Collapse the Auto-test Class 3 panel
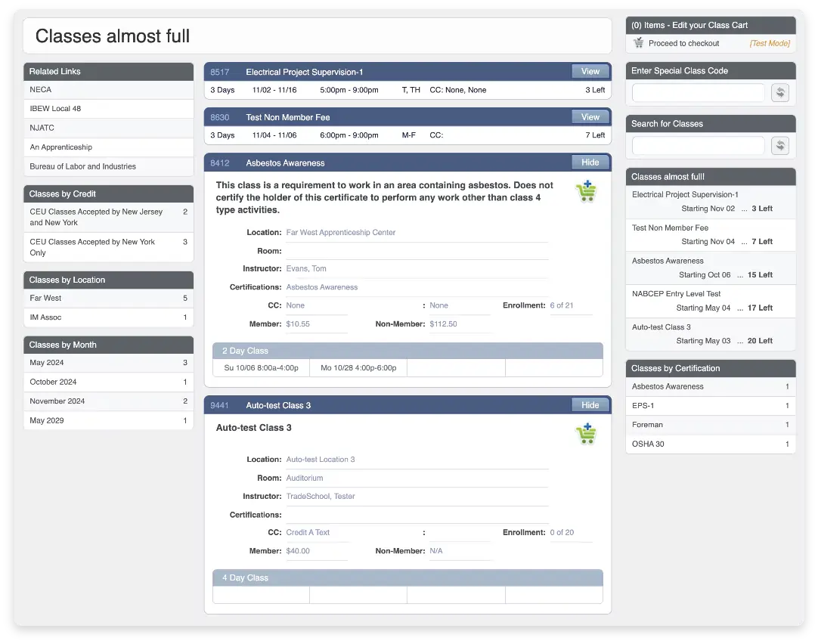The image size is (818, 644). (590, 405)
